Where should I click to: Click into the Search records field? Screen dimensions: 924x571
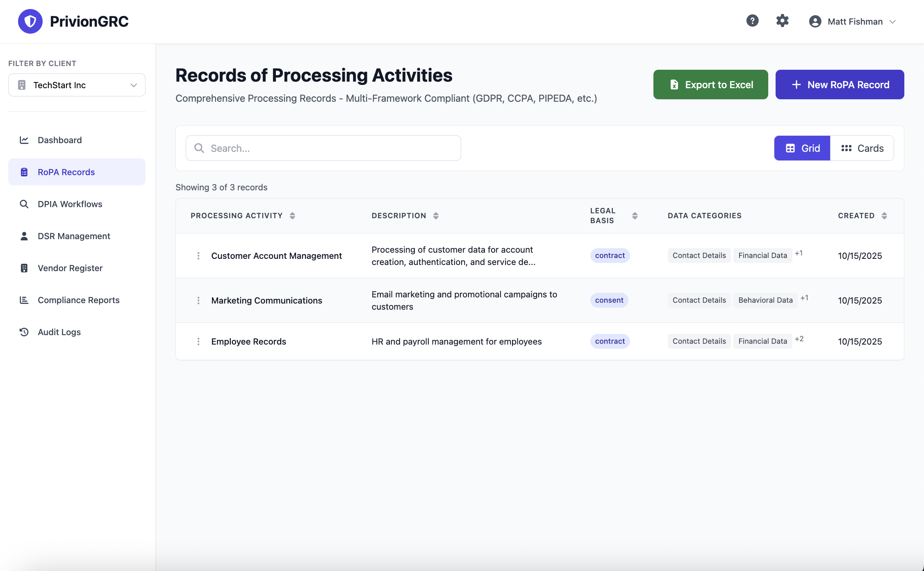click(x=323, y=148)
